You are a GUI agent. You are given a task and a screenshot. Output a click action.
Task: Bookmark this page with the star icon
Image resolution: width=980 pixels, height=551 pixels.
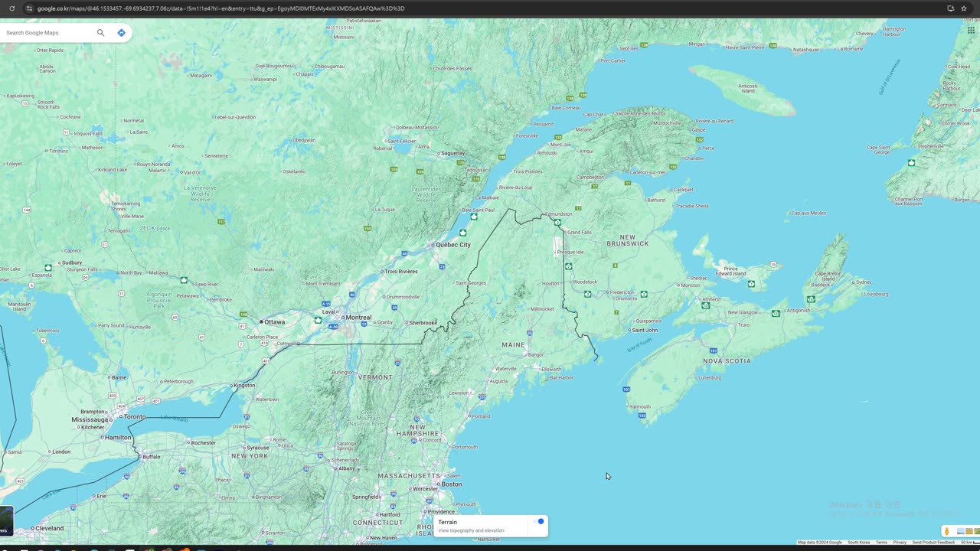964,8
